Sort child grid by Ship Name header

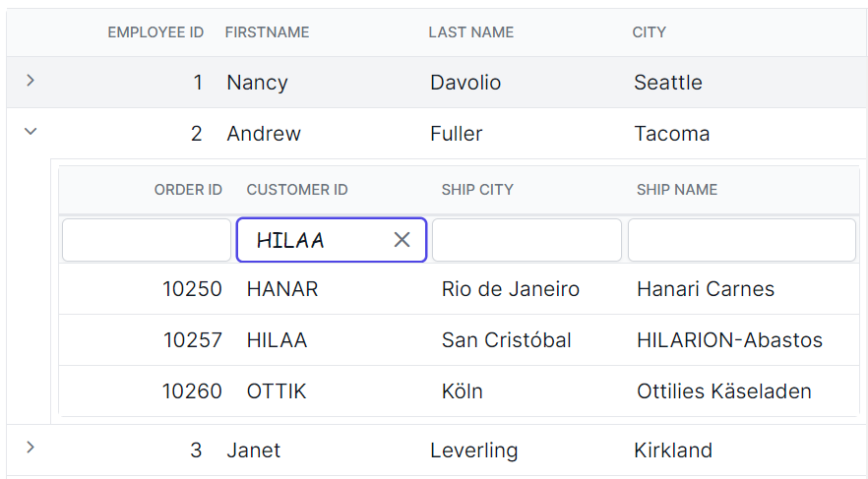677,190
